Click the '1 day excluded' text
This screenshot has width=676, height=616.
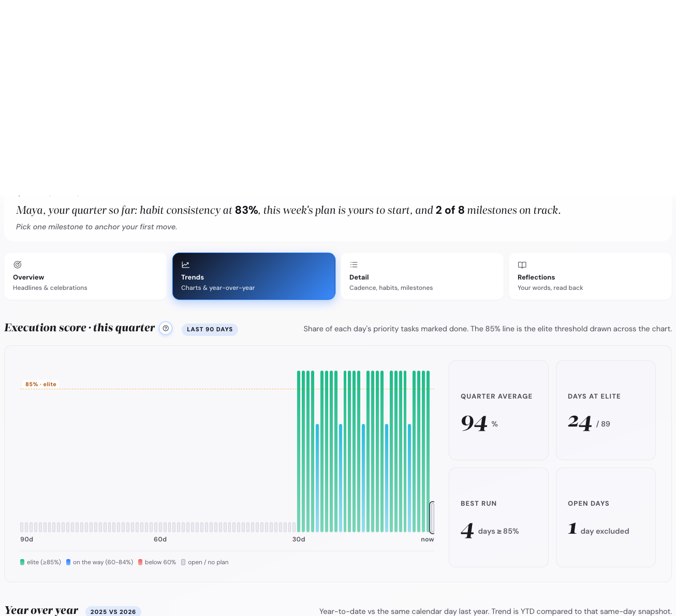click(598, 530)
